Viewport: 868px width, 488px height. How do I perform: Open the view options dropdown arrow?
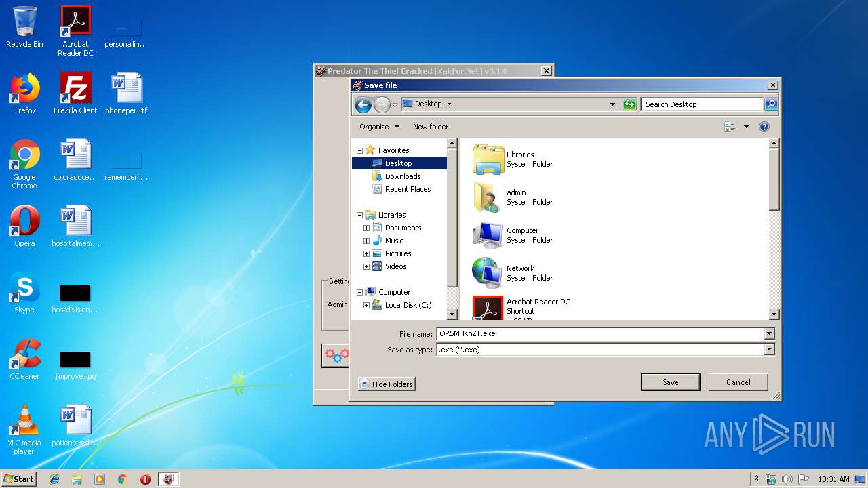coord(746,127)
